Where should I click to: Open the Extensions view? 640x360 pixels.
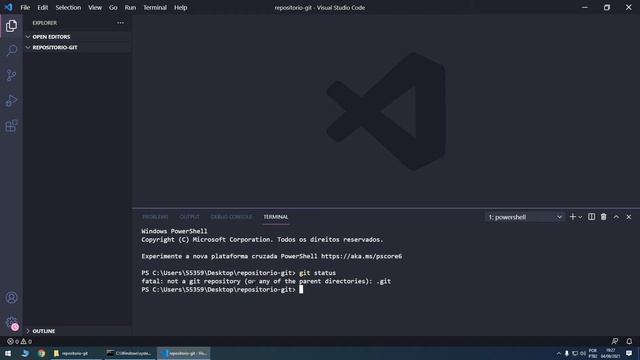tap(11, 126)
